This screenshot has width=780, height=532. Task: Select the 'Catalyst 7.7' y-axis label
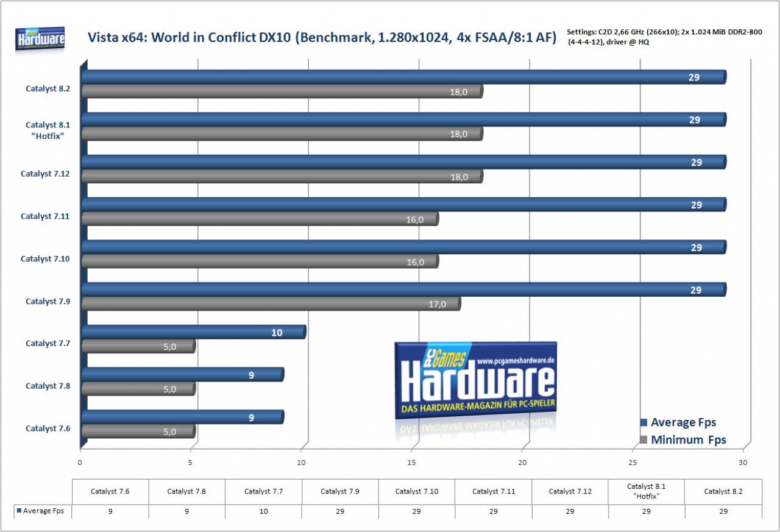pos(48,343)
